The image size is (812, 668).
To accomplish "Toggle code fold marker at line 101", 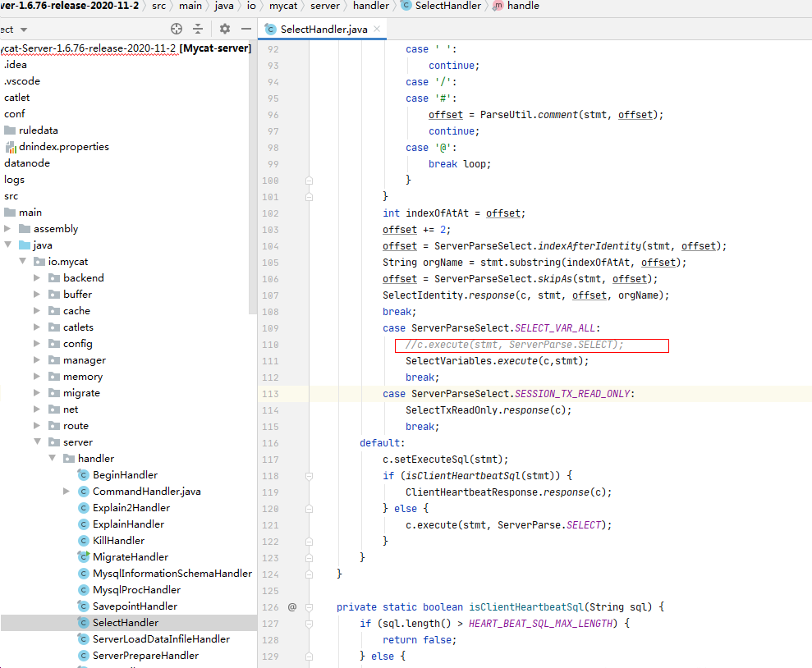I will [310, 197].
